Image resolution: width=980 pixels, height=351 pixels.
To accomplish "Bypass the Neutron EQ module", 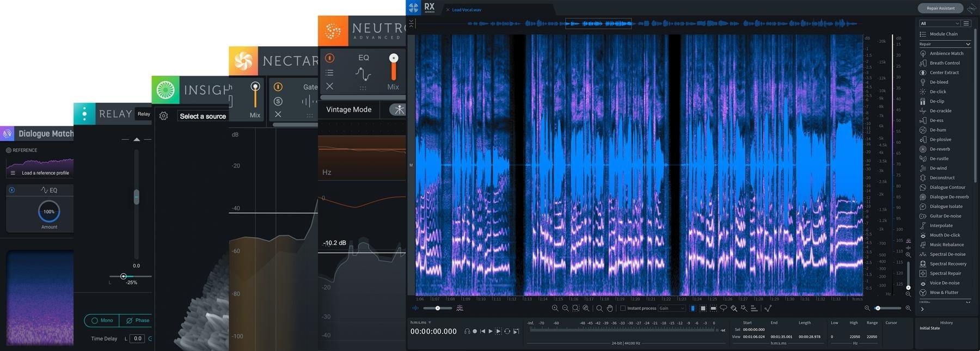I will tap(329, 58).
